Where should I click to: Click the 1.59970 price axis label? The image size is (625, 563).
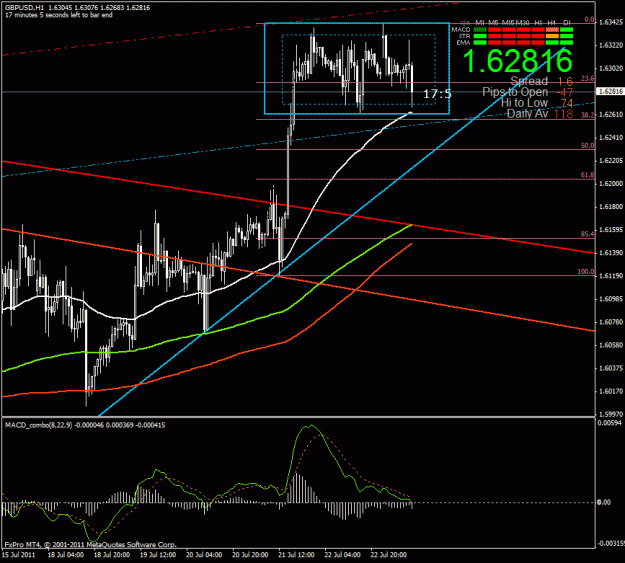pos(611,414)
